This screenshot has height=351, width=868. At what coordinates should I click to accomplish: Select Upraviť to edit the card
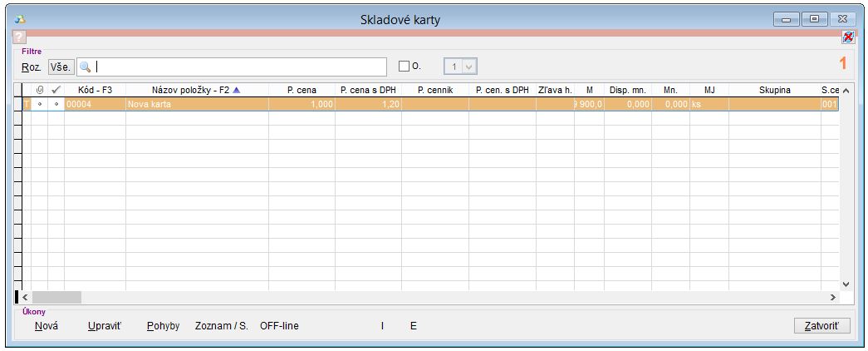[105, 326]
